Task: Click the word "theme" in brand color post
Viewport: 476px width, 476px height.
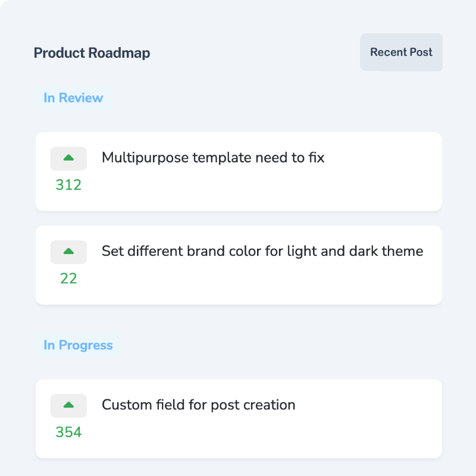Action: pyautogui.click(x=402, y=251)
